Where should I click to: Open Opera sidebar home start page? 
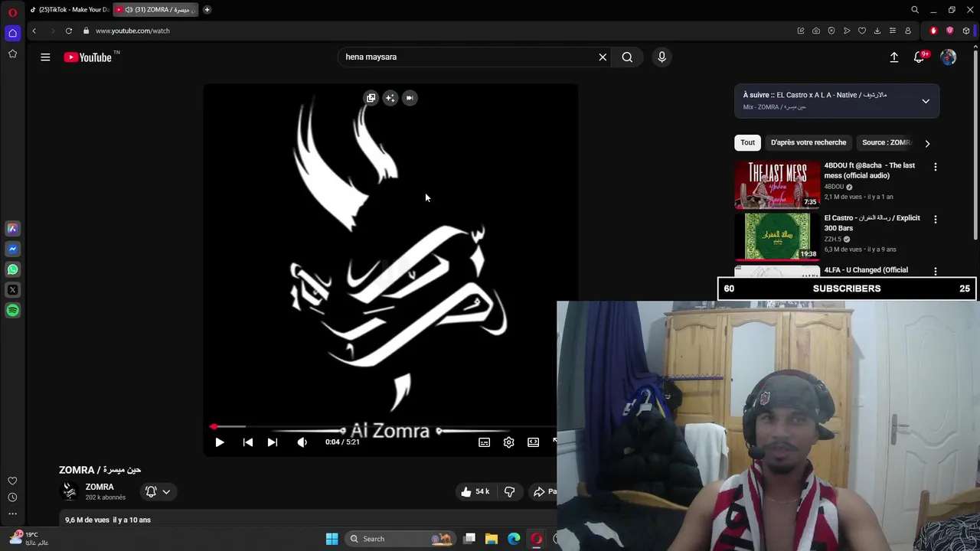point(12,33)
